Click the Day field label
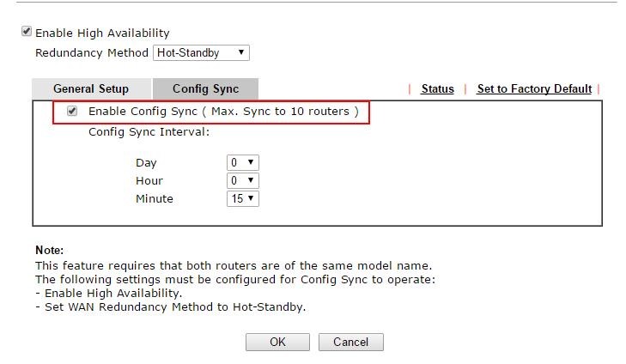The height and width of the screenshot is (364, 626). pyautogui.click(x=146, y=162)
